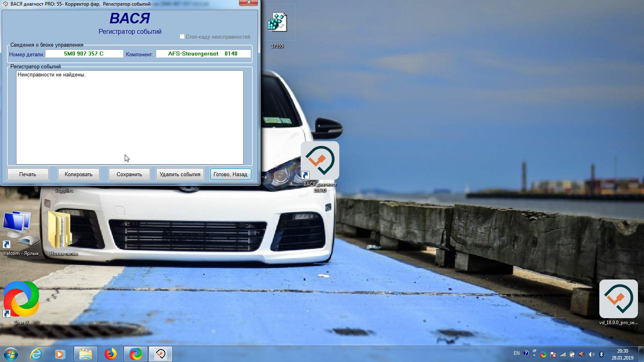Toggle the Стоп-кадр неисправностей checkbox

click(182, 37)
